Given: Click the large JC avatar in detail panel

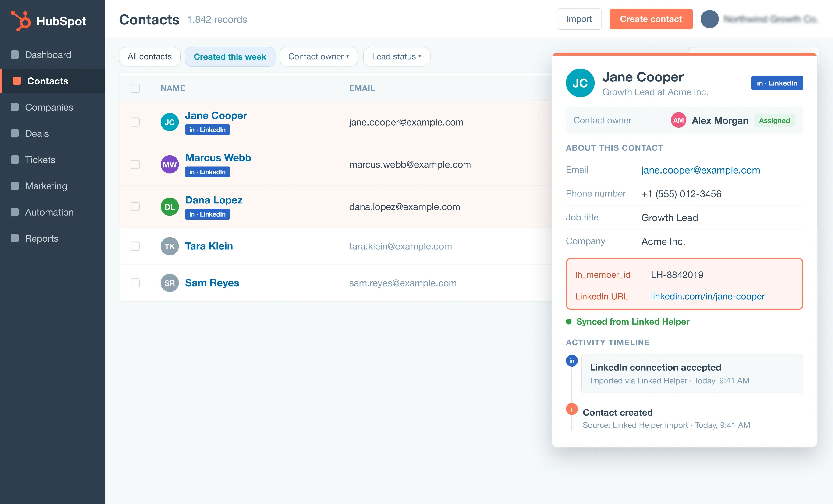Looking at the screenshot, I should tap(580, 83).
